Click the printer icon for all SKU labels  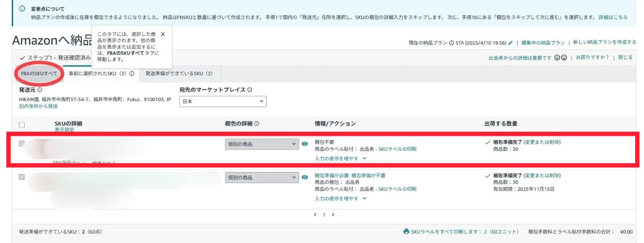click(x=406, y=232)
